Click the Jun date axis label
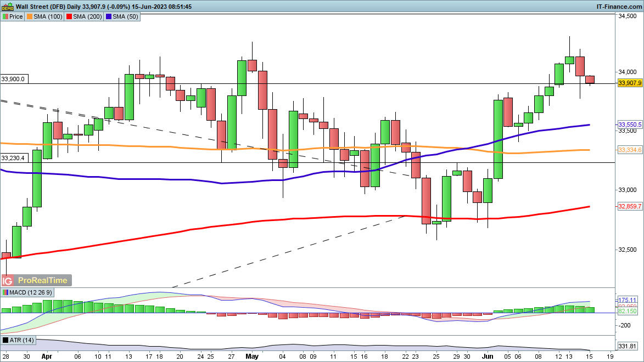The width and height of the screenshot is (644, 362). pos(488,357)
